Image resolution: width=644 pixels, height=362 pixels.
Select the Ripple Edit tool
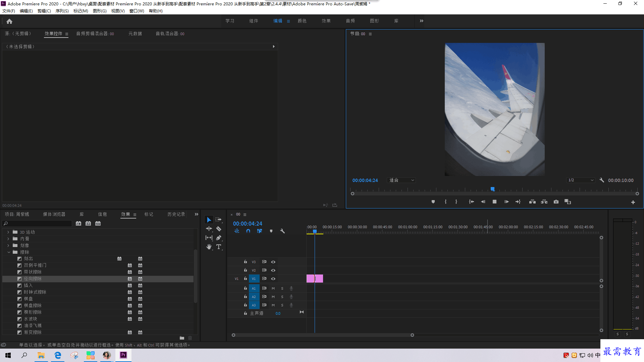[209, 229]
